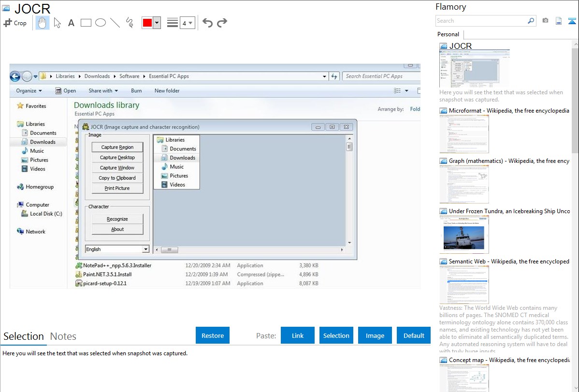Click Capture Desktop in JOCR window

click(x=117, y=158)
